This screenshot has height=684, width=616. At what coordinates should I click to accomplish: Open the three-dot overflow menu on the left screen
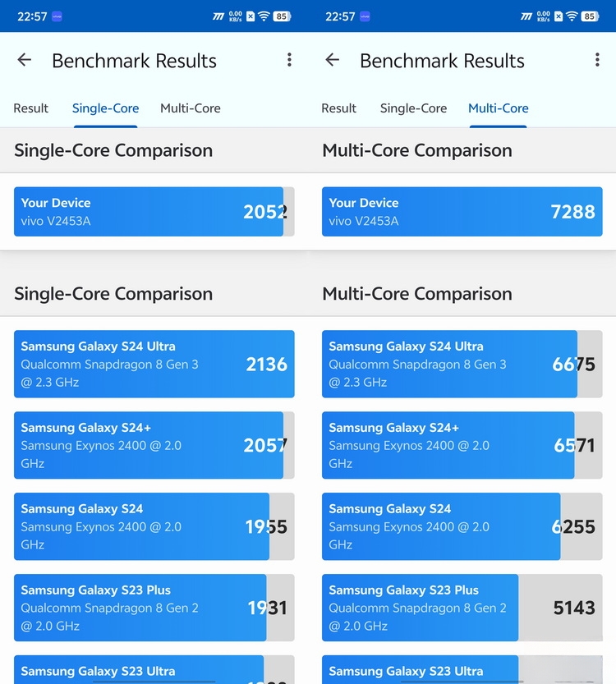click(289, 60)
